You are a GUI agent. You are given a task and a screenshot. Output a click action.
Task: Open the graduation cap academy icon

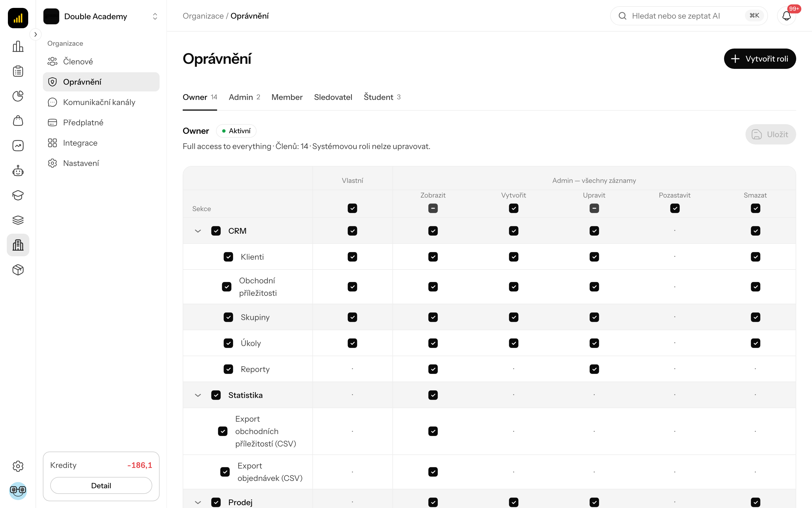(x=18, y=195)
